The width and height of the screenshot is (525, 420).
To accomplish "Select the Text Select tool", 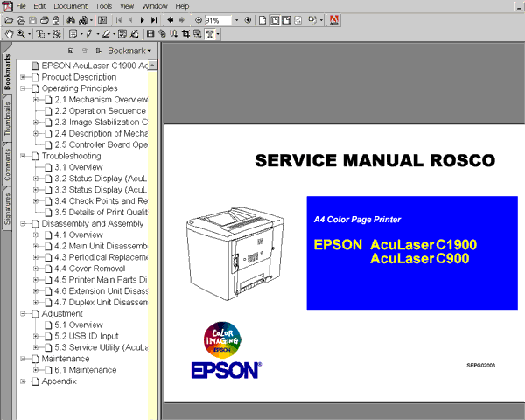I will [x=40, y=34].
